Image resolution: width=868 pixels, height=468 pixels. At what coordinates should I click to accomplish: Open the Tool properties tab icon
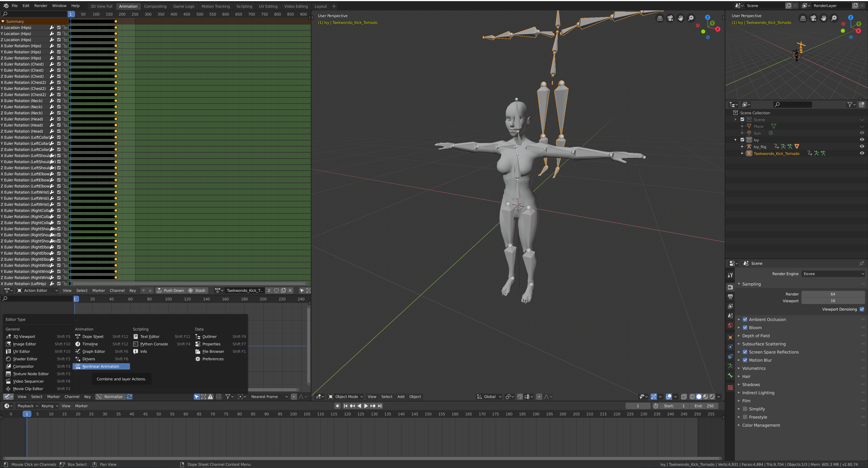point(730,275)
